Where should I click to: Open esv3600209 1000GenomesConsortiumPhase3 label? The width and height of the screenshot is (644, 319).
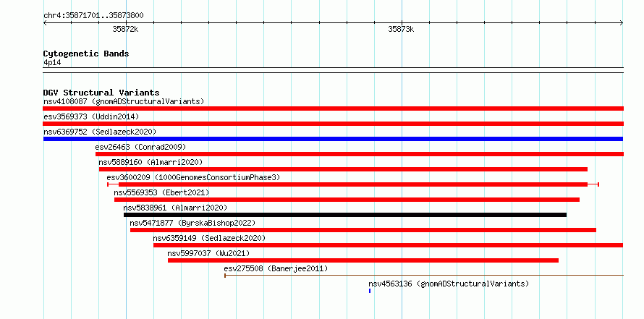(x=193, y=177)
